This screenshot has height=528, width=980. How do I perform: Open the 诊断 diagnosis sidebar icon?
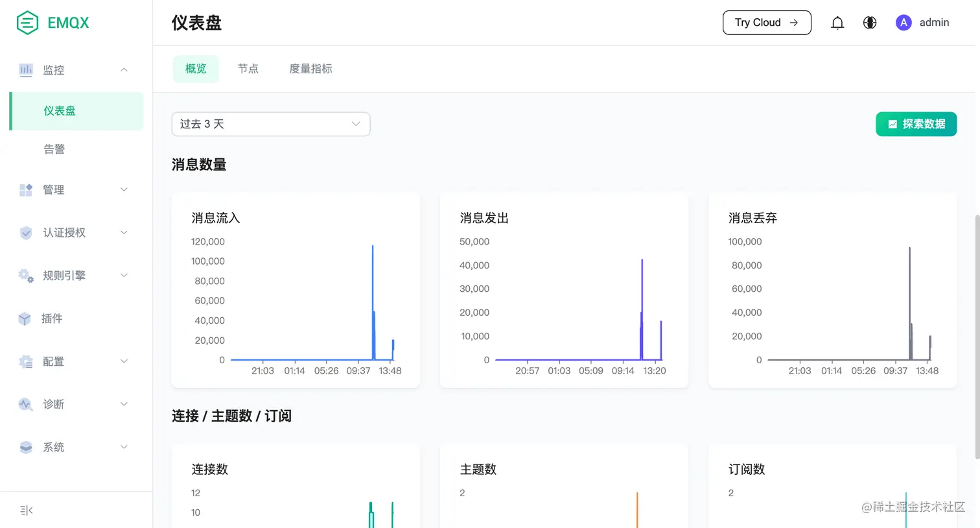[25, 404]
